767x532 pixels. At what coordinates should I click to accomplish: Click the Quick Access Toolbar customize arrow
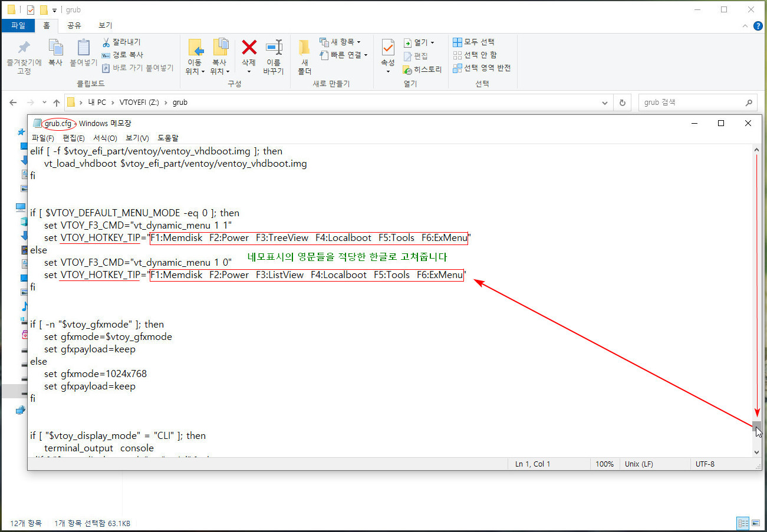(54, 11)
